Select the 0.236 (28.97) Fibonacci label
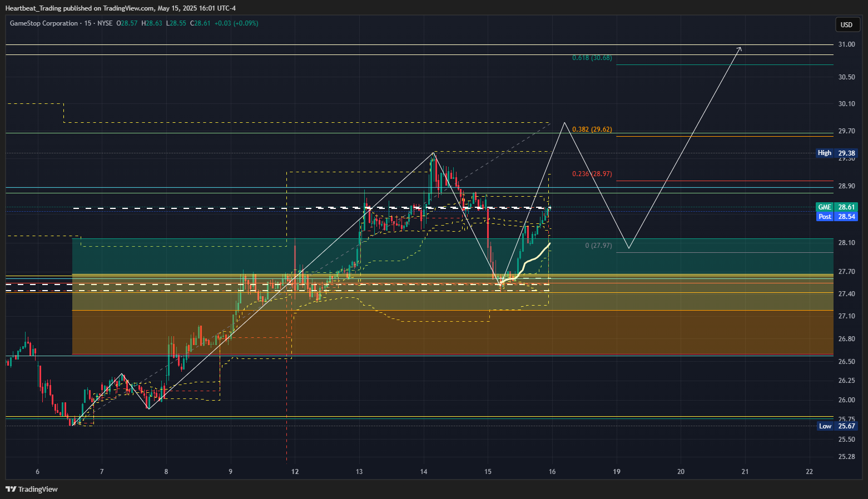This screenshot has height=499, width=868. pyautogui.click(x=592, y=174)
